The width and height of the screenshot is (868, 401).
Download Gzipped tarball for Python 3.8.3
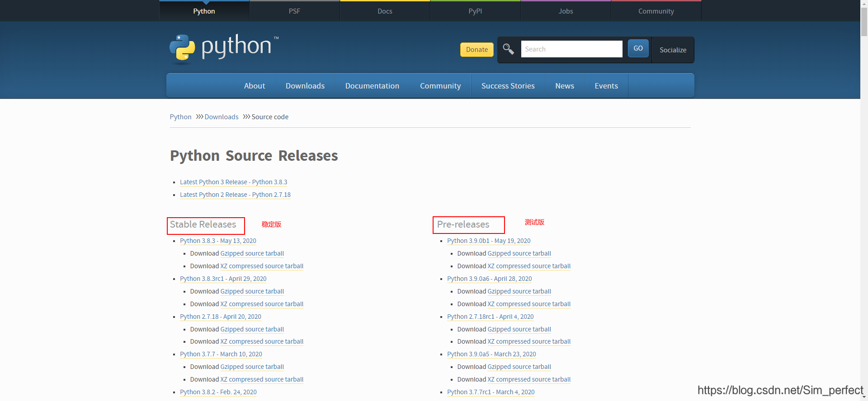coord(252,253)
